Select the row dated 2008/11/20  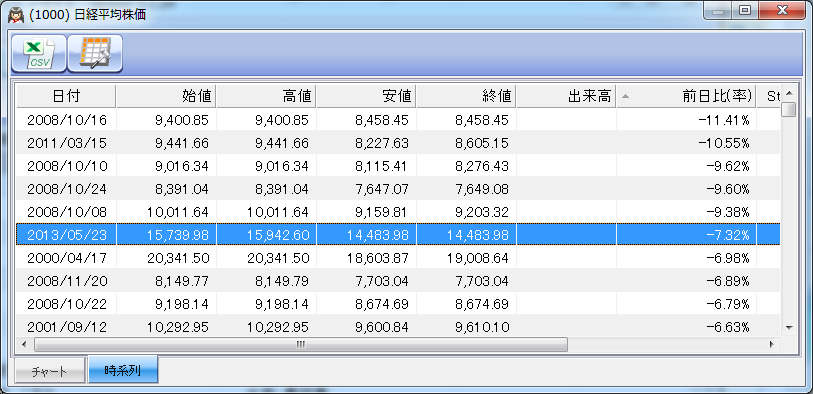398,280
